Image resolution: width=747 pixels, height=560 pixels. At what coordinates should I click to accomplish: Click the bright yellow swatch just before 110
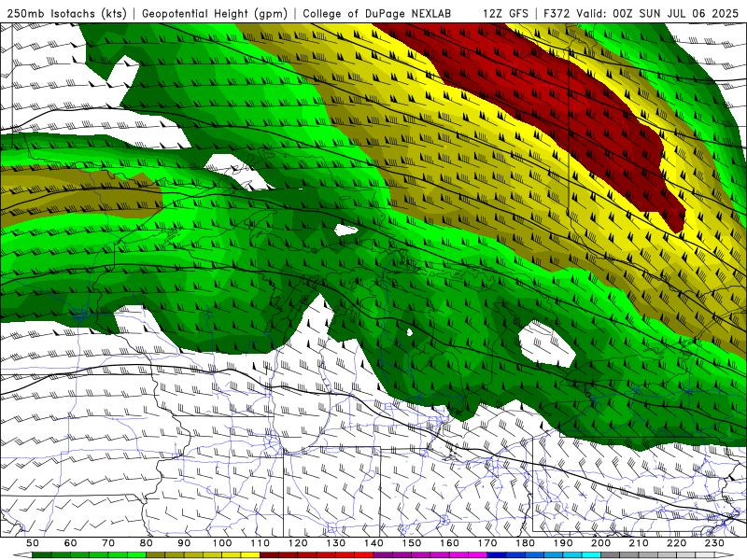point(250,555)
